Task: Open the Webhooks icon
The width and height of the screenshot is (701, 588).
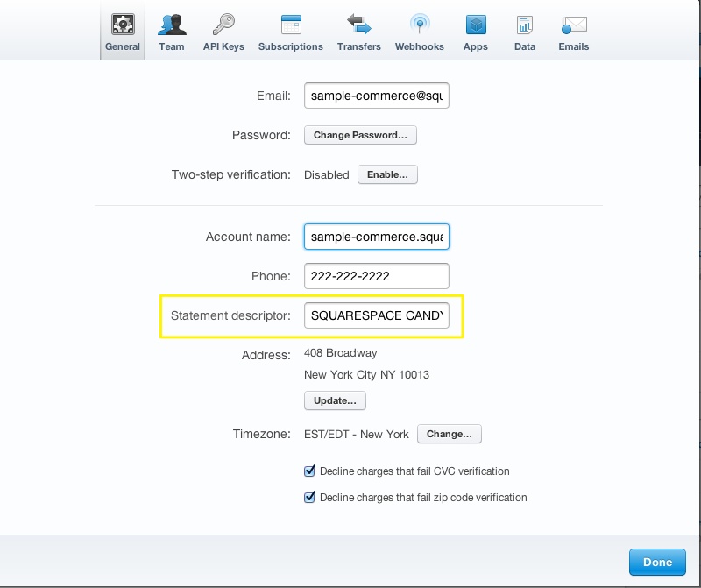Action: (x=420, y=25)
